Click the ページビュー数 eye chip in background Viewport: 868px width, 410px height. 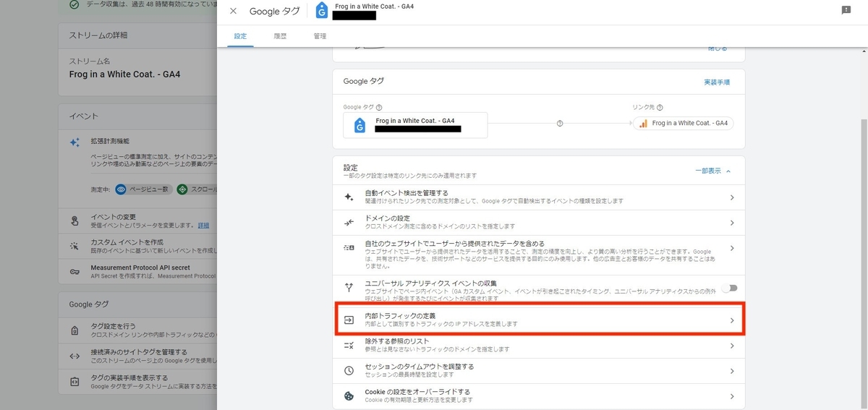[x=142, y=189]
